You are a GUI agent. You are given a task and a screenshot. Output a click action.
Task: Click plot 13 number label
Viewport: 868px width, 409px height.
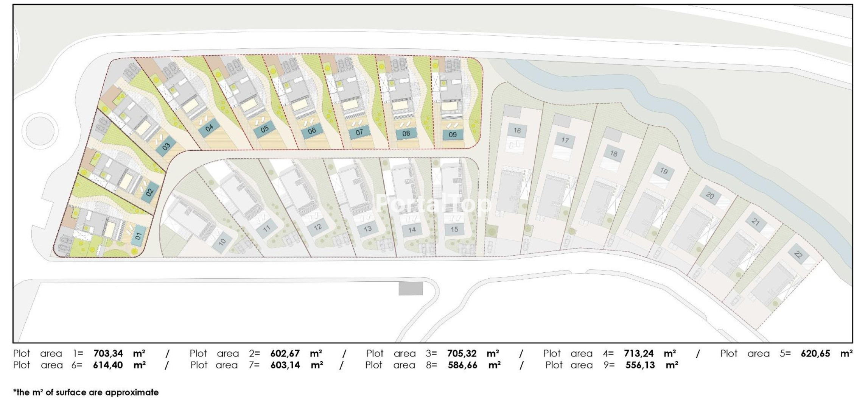pos(367,229)
